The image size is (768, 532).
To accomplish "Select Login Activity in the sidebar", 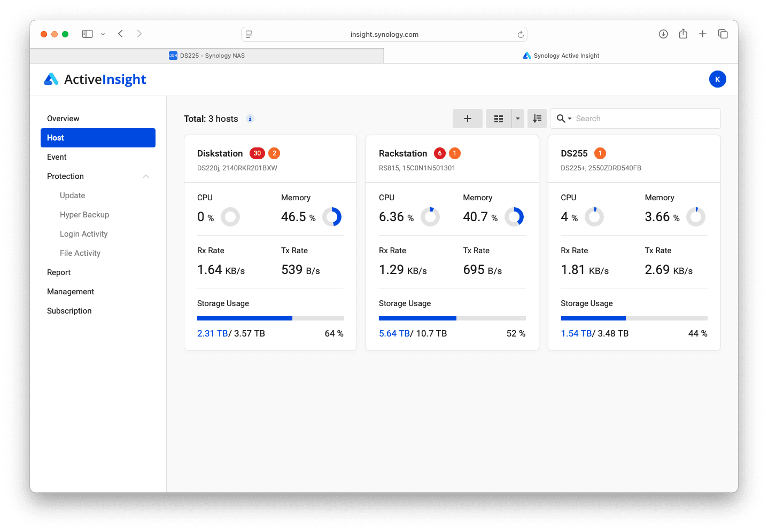I will (x=83, y=234).
